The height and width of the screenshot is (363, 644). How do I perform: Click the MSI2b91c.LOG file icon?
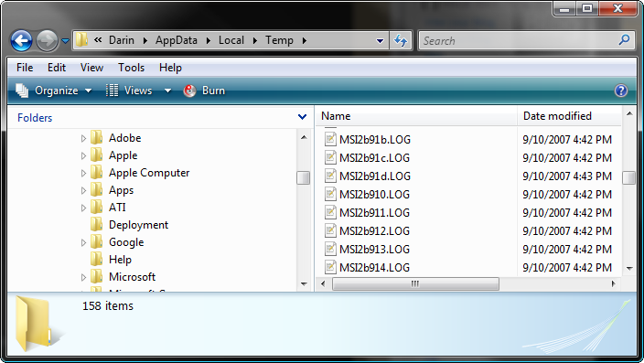click(x=330, y=157)
